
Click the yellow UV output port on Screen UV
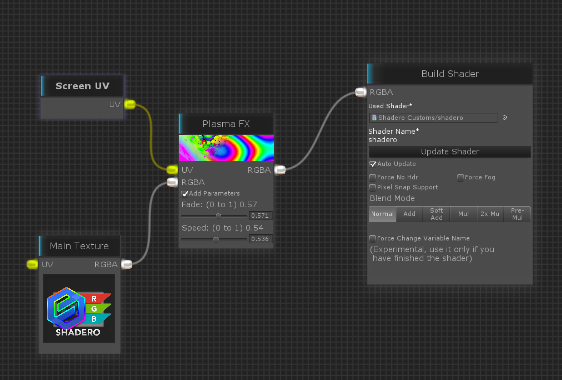point(130,104)
